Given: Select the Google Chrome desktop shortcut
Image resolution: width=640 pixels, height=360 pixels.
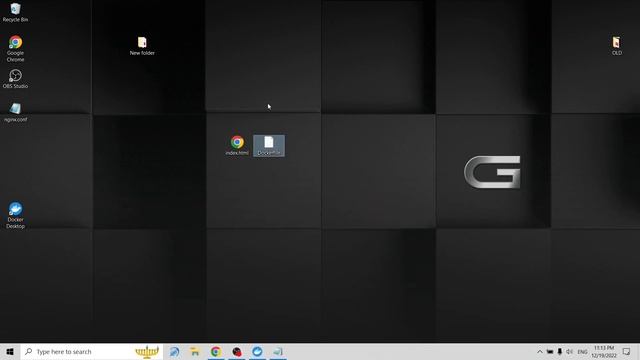Looking at the screenshot, I should [15, 49].
